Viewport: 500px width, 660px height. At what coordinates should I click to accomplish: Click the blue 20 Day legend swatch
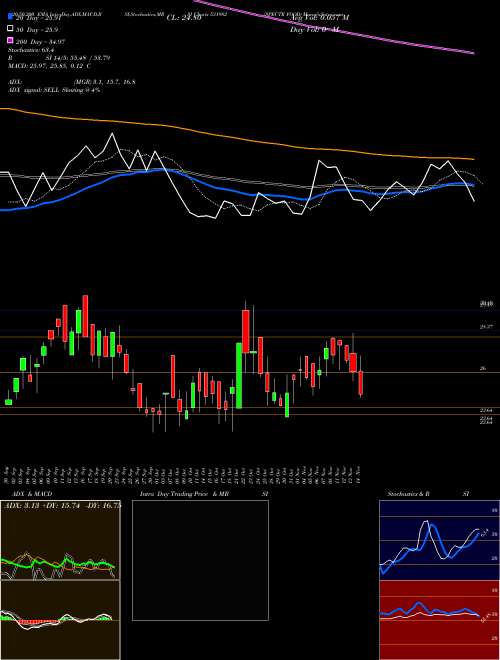pos(11,17)
